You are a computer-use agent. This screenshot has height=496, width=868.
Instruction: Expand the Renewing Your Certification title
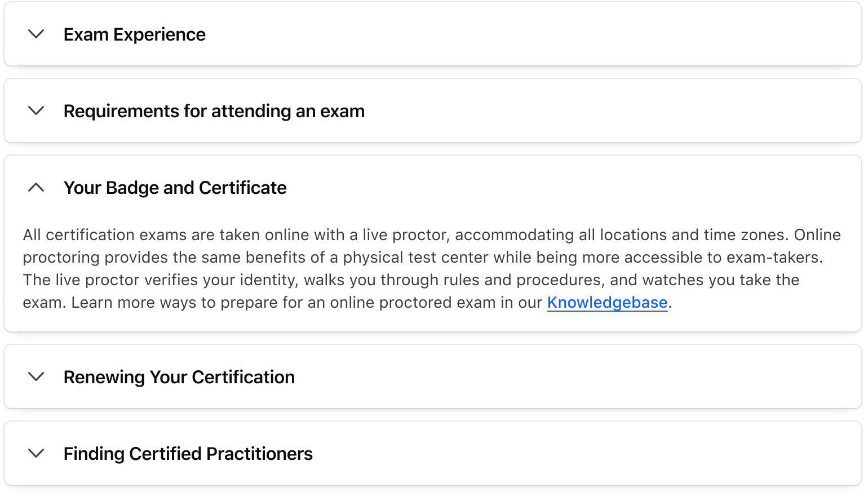point(179,377)
